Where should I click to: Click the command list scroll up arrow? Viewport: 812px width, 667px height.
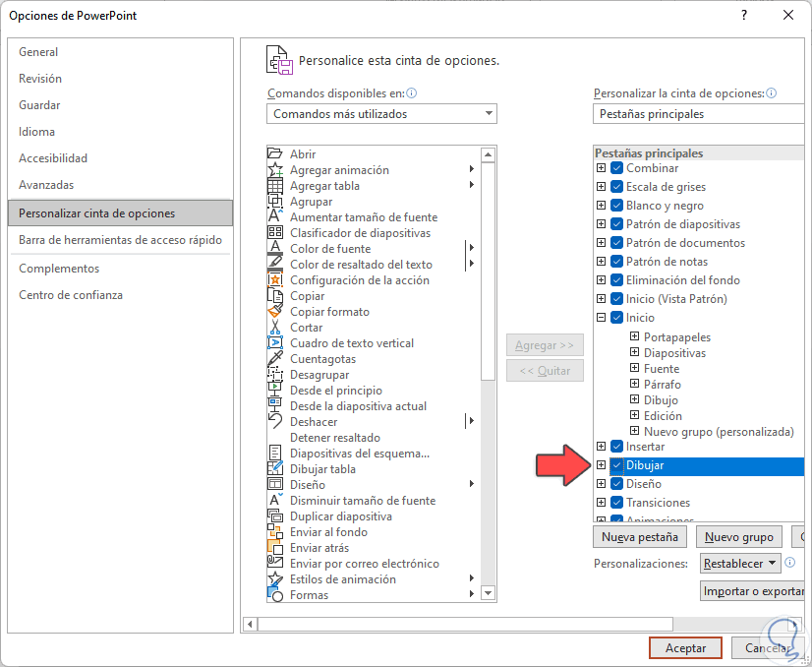click(488, 153)
